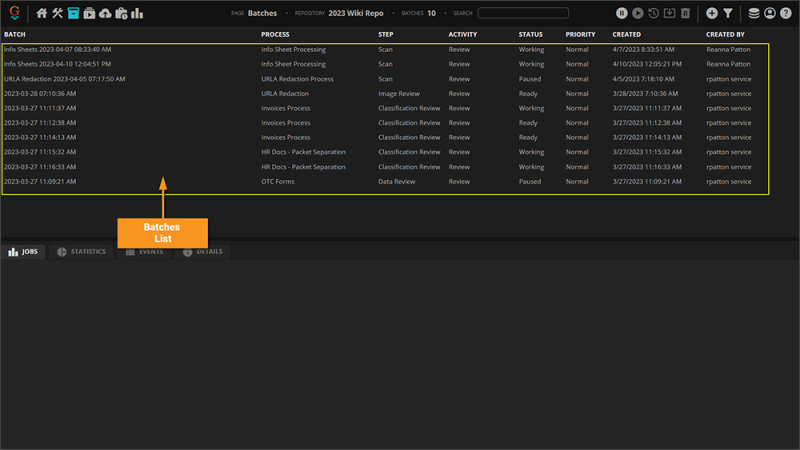
Task: Click 'Paused' status in OTC Forms row
Action: click(530, 182)
